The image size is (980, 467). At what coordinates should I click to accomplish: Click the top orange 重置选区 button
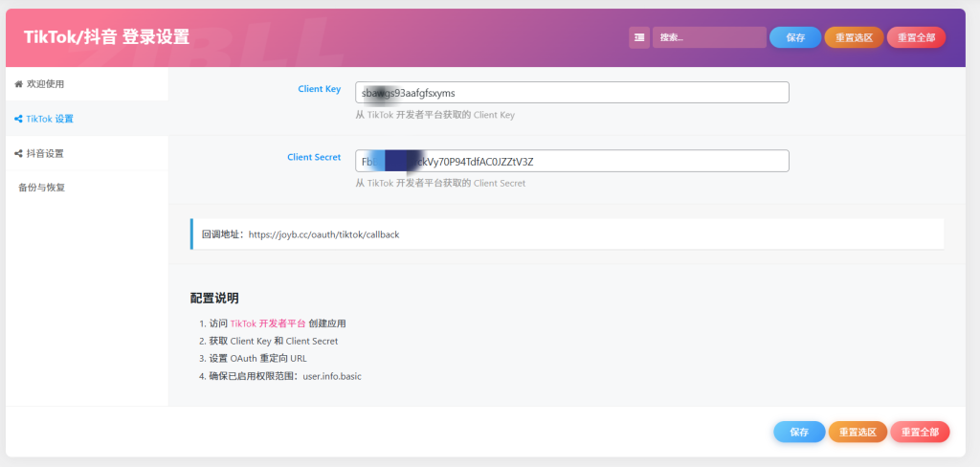coord(854,37)
